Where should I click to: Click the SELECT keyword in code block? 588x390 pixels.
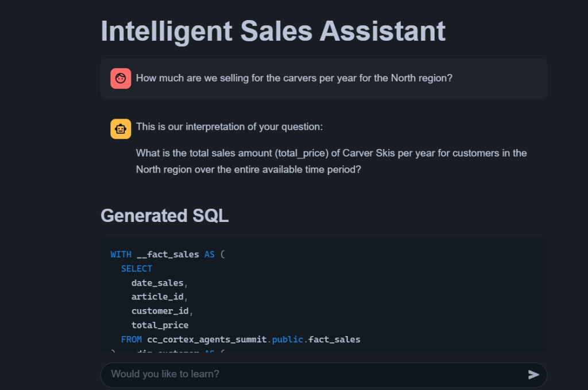137,268
